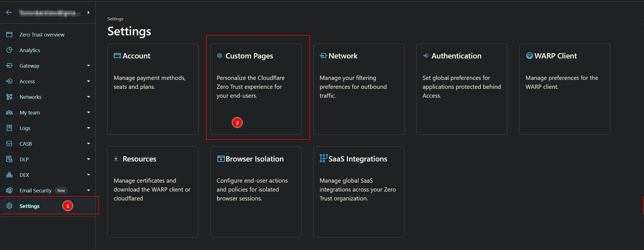The width and height of the screenshot is (644, 250).
Task: Click the Account card credit card icon
Action: tap(117, 56)
